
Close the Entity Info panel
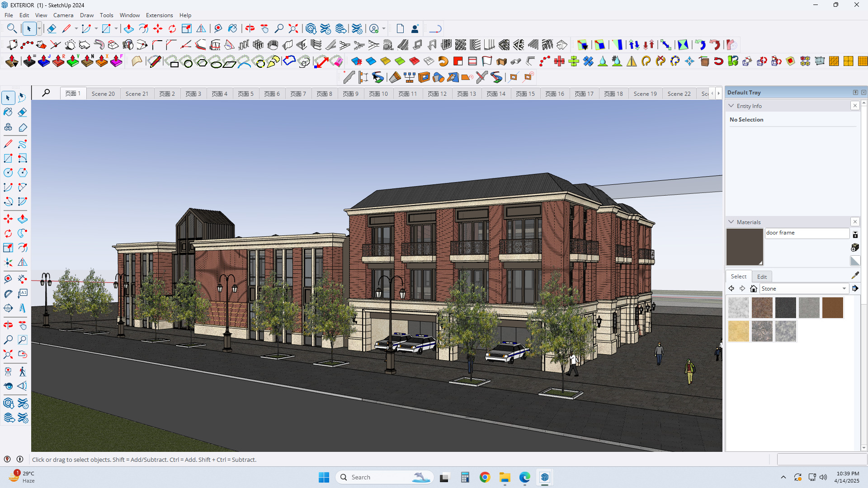(x=855, y=106)
